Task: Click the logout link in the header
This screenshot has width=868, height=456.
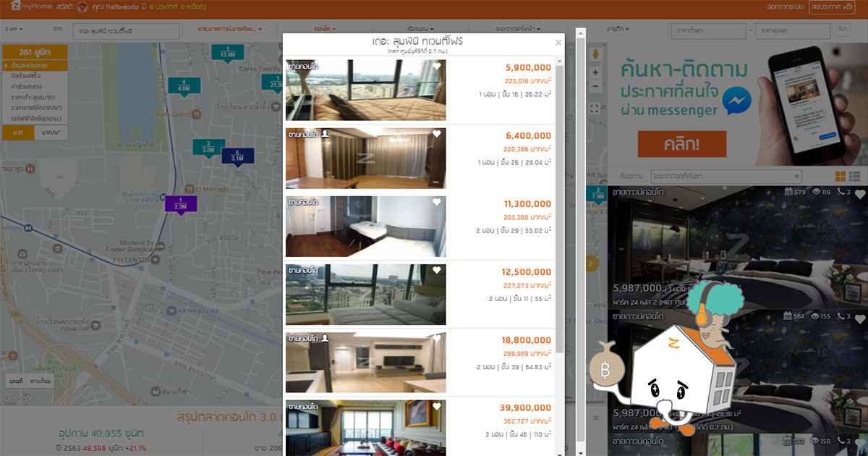Action: point(784,7)
